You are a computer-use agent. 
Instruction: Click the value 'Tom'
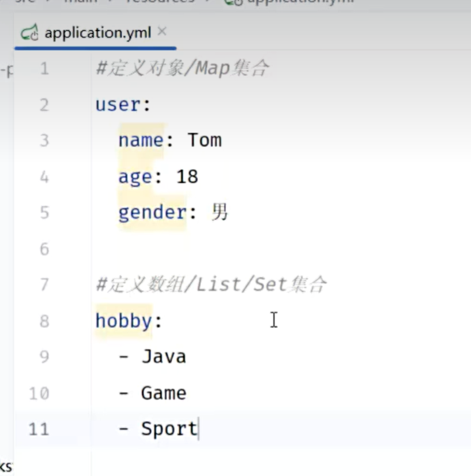pos(205,140)
